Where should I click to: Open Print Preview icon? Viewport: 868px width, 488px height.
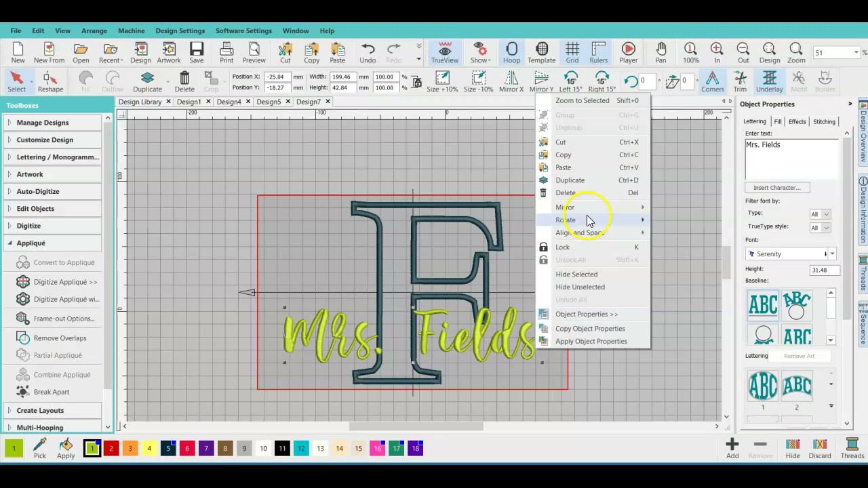click(x=254, y=53)
